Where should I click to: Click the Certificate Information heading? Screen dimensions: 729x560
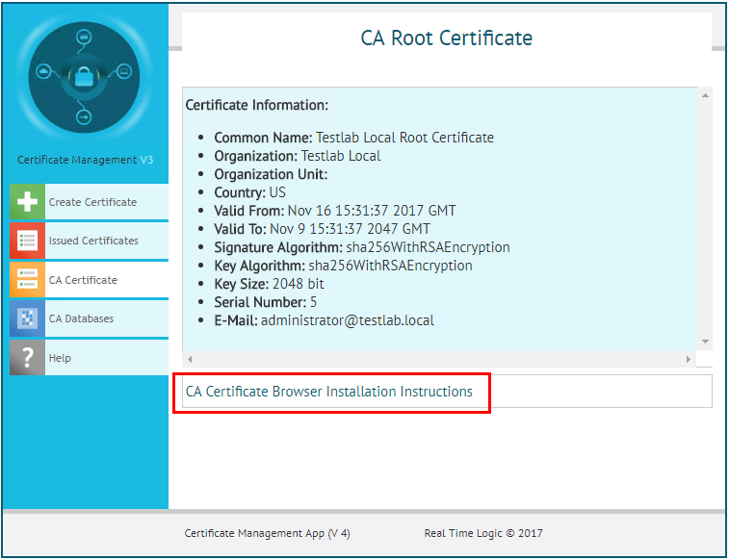(256, 105)
